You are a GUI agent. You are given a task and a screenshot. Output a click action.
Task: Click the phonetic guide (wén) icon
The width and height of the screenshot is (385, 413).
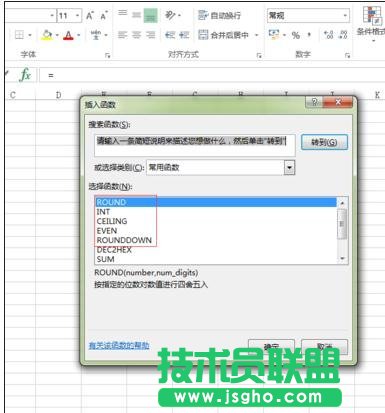(x=96, y=35)
